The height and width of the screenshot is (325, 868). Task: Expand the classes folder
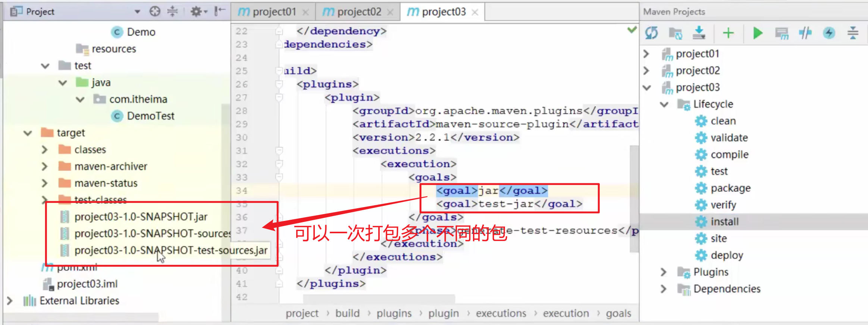click(x=44, y=150)
